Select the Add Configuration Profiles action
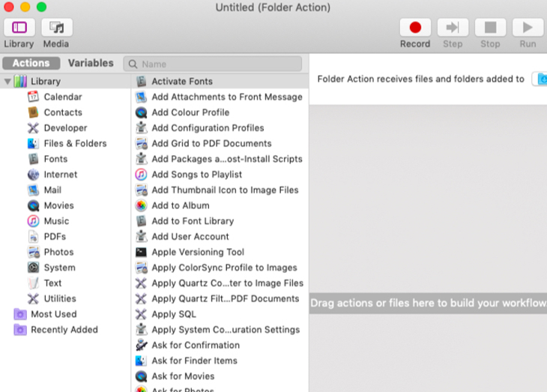 point(220,127)
